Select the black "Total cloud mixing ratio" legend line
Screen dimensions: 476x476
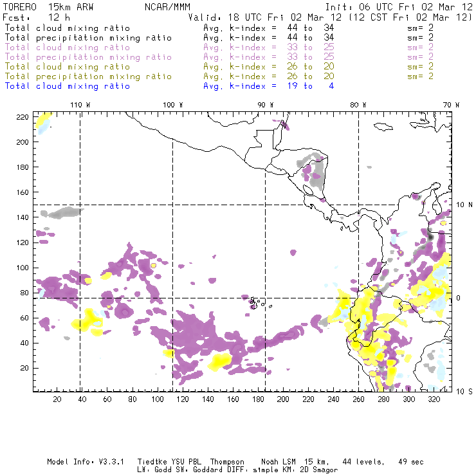[68, 28]
